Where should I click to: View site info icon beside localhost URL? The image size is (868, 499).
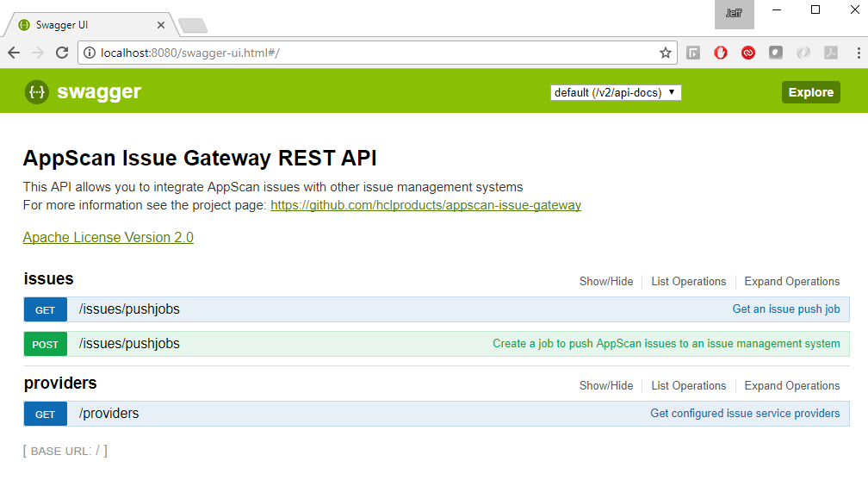(90, 53)
